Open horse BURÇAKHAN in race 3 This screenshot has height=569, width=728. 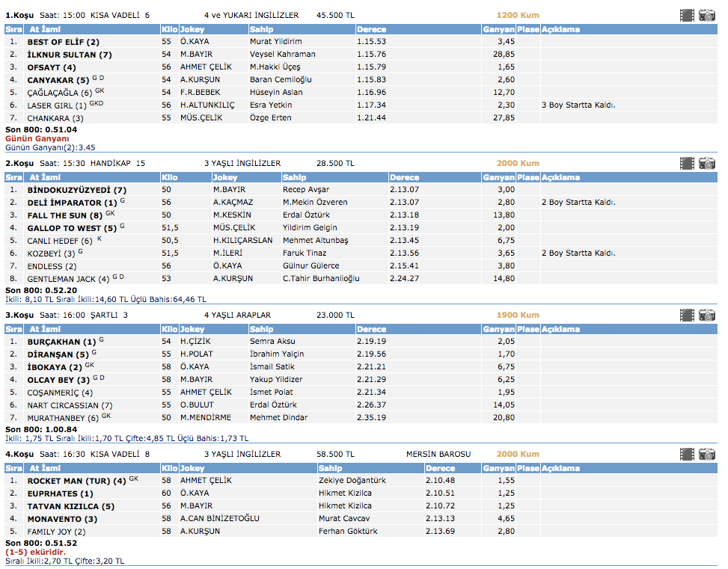(58, 342)
